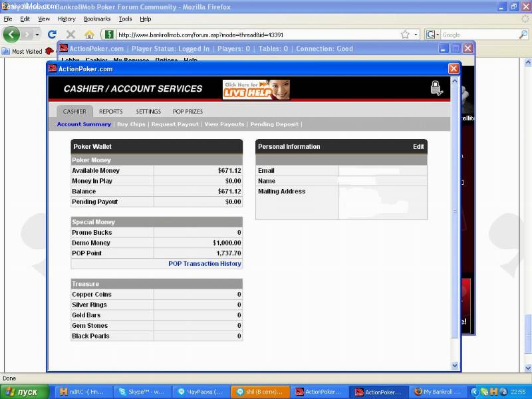Open Firefox's Help menu

[146, 19]
